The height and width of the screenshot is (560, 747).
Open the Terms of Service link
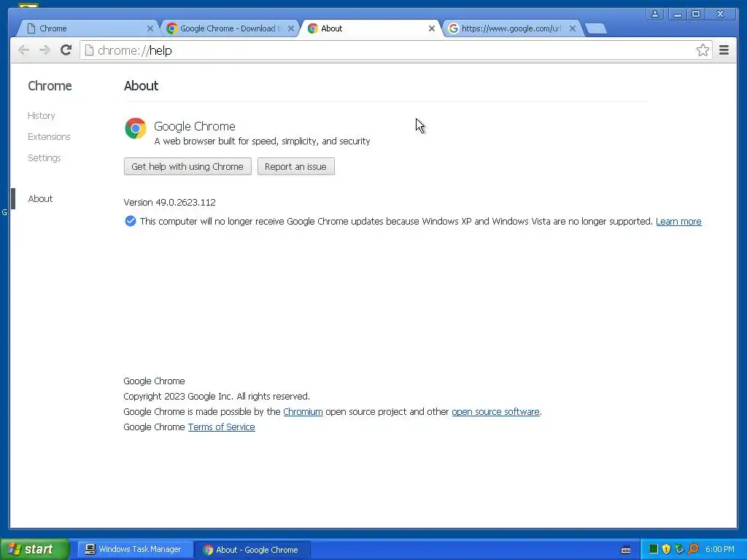tap(222, 427)
